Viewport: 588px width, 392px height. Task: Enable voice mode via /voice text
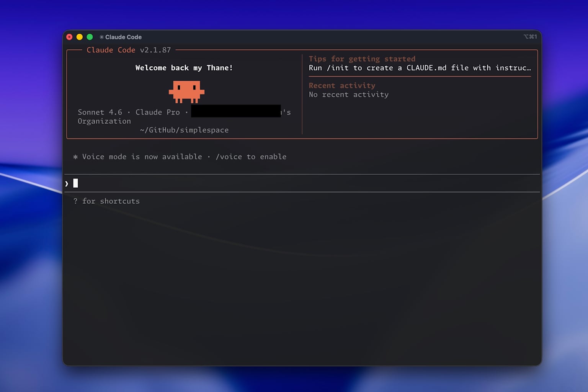[x=229, y=157]
